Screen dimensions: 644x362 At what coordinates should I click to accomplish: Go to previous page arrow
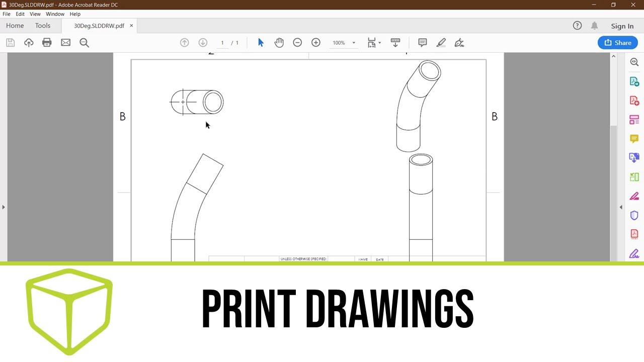185,43
